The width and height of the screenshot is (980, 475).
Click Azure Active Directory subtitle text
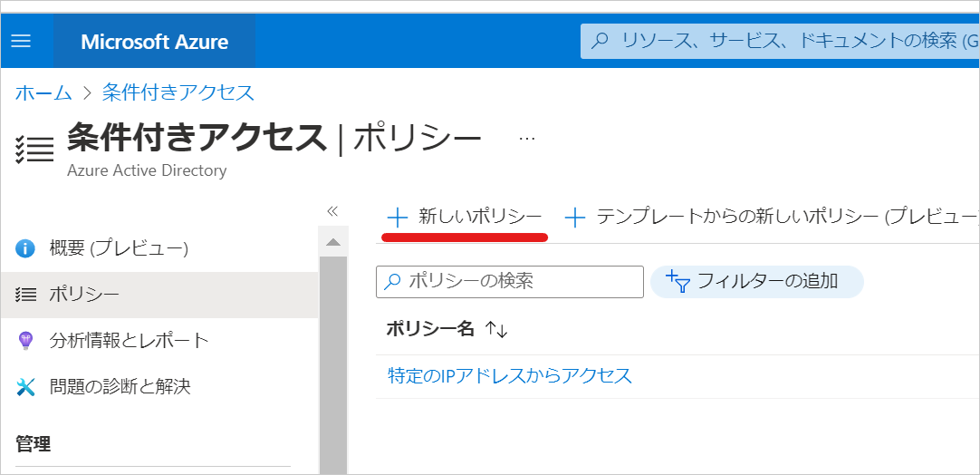click(147, 170)
